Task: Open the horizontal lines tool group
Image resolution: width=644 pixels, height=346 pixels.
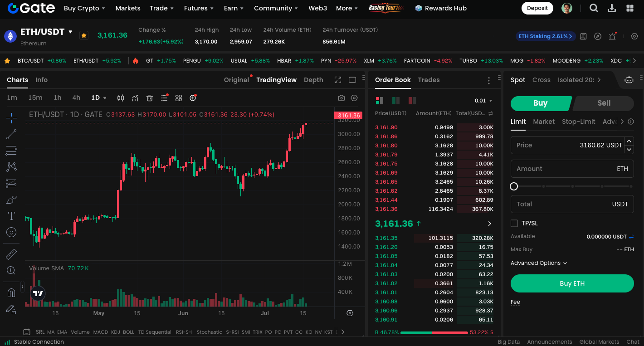Action: point(11,151)
